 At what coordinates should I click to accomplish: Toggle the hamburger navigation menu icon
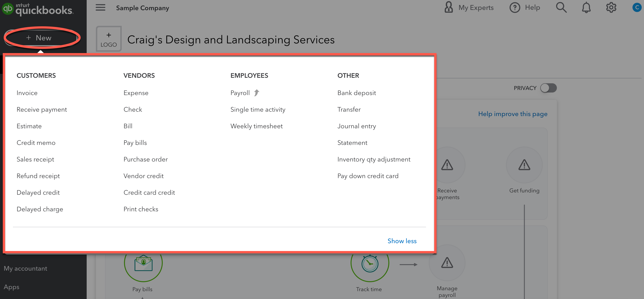[x=100, y=8]
